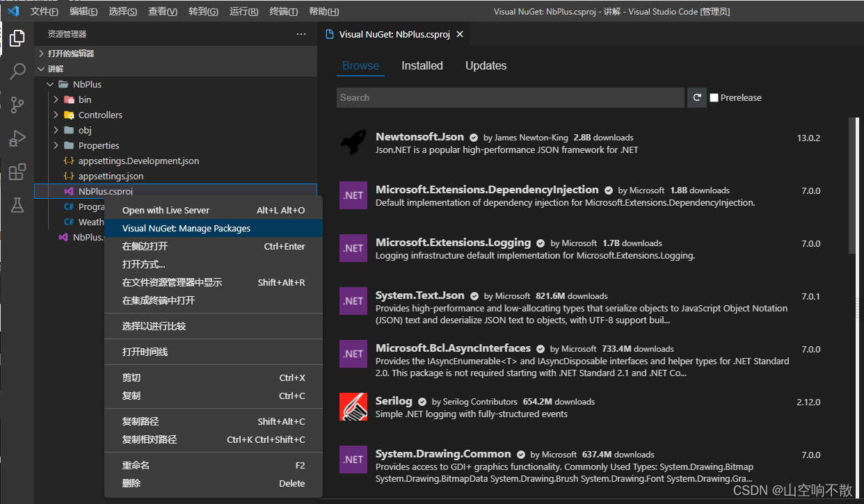
Task: Open the Serilog package title
Action: point(394,401)
